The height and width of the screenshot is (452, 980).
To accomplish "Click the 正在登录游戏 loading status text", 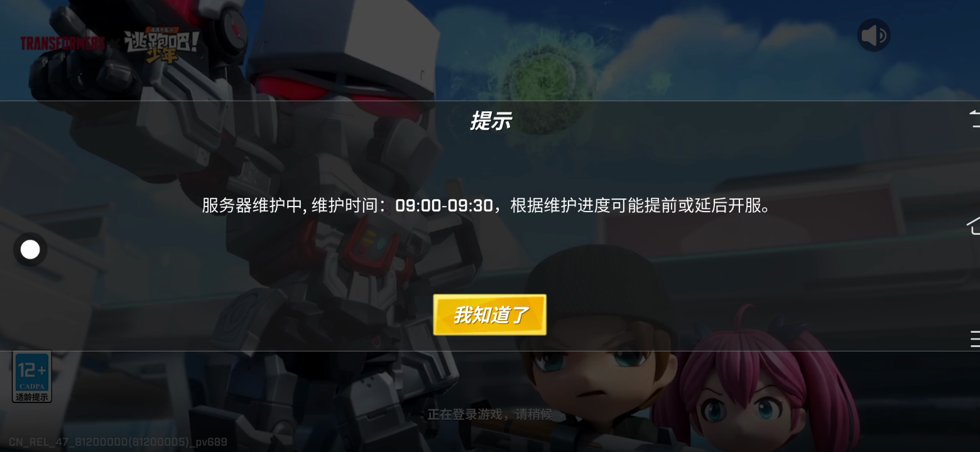I will point(490,414).
